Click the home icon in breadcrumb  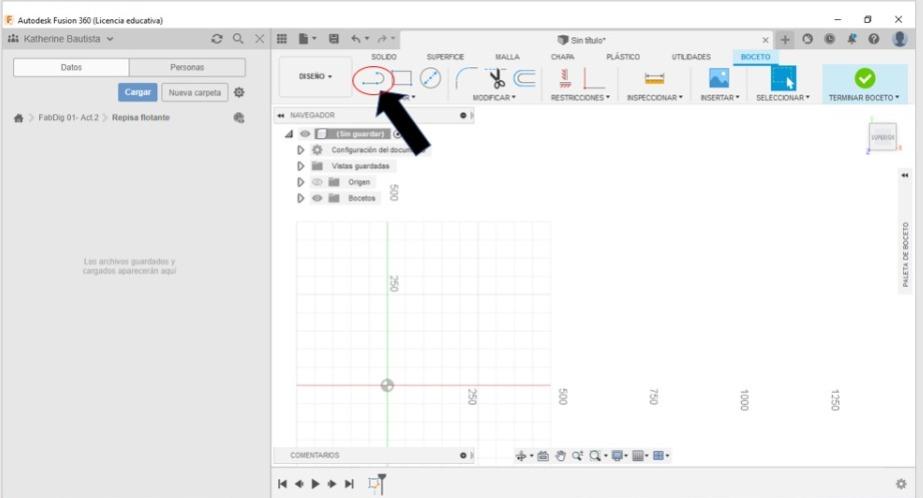coord(19,118)
